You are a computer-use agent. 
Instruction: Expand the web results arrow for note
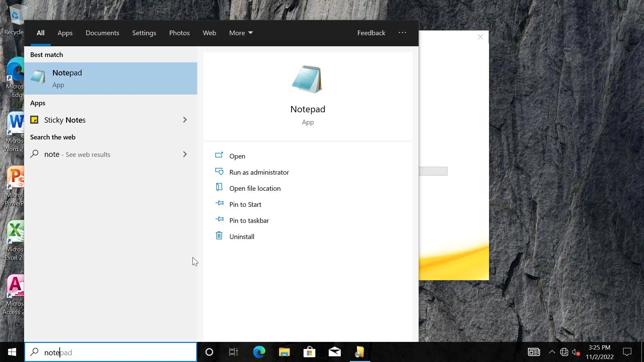(x=185, y=155)
